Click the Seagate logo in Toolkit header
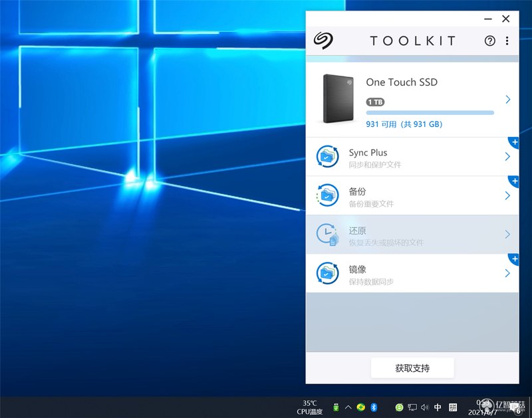Image resolution: width=532 pixels, height=418 pixels. click(x=323, y=41)
